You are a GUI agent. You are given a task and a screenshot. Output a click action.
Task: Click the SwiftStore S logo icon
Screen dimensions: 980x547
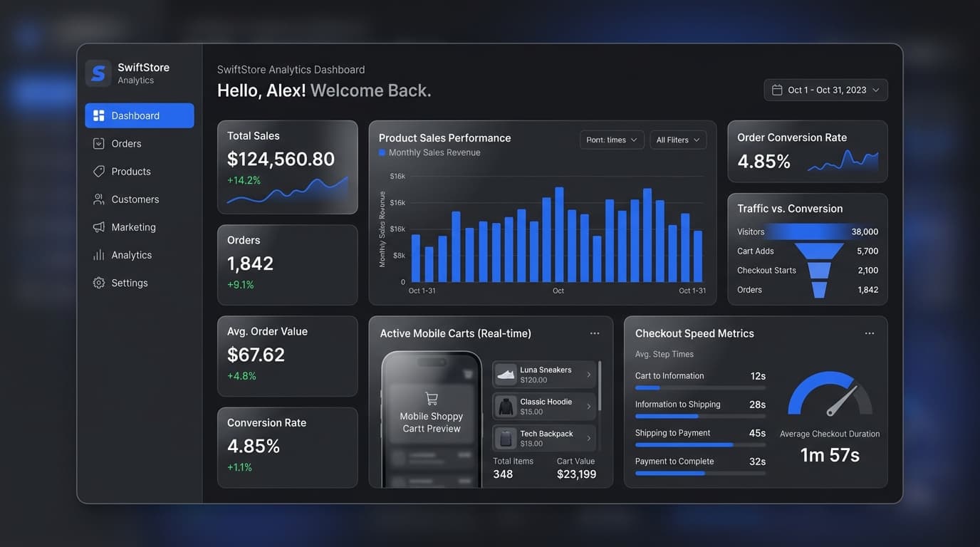pos(98,73)
